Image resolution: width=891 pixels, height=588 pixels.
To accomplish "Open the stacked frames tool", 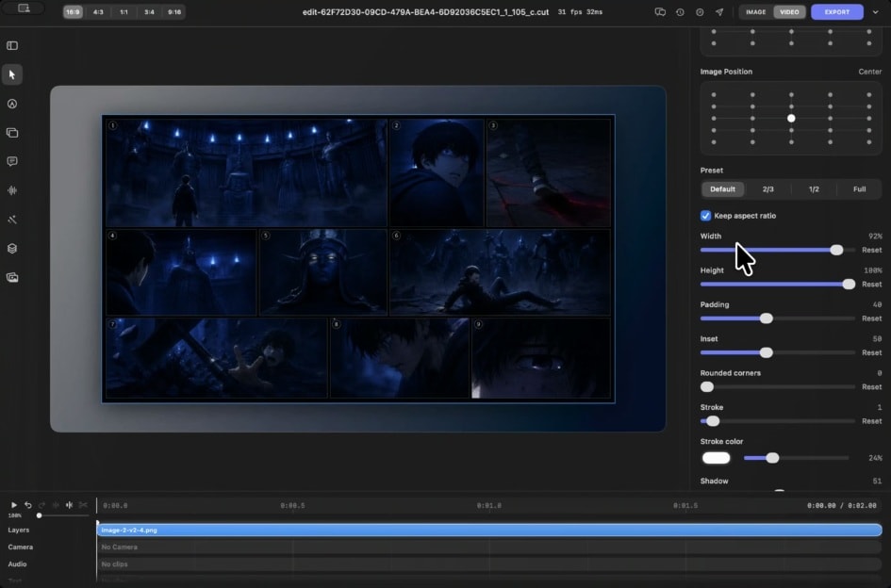I will point(12,133).
